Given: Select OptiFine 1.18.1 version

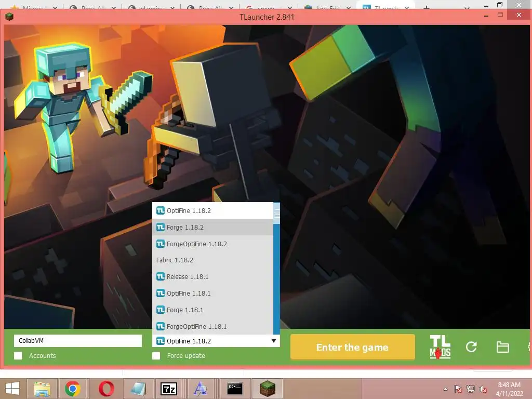Looking at the screenshot, I should 212,294.
